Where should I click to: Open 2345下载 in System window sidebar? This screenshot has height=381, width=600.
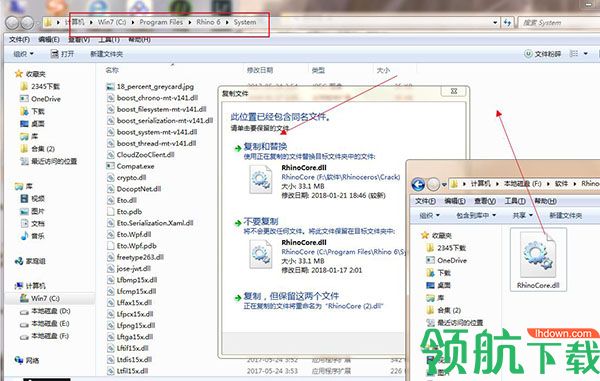tap(41, 86)
